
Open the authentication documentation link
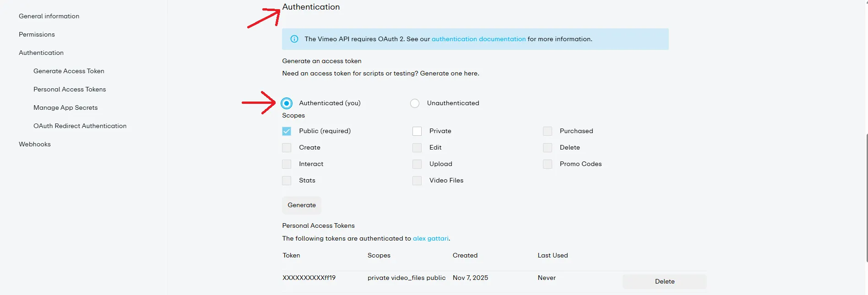tap(478, 39)
